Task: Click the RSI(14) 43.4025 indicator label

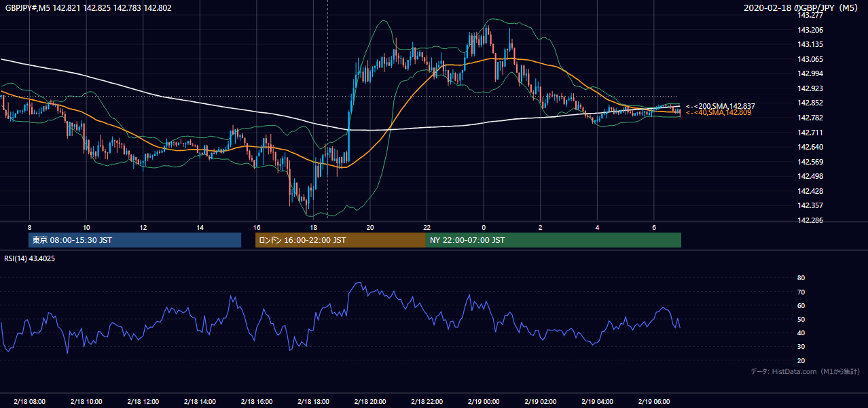Action: pos(31,258)
